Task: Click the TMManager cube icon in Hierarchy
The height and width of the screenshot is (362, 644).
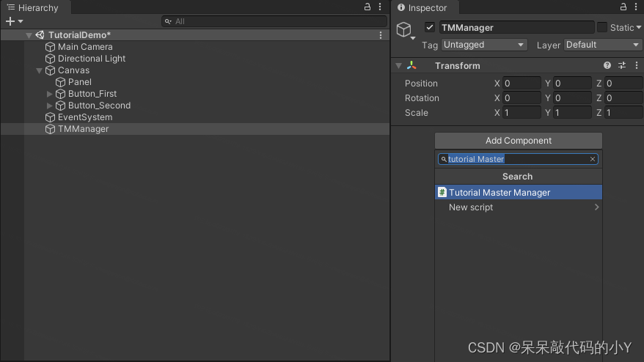Action: [x=50, y=129]
